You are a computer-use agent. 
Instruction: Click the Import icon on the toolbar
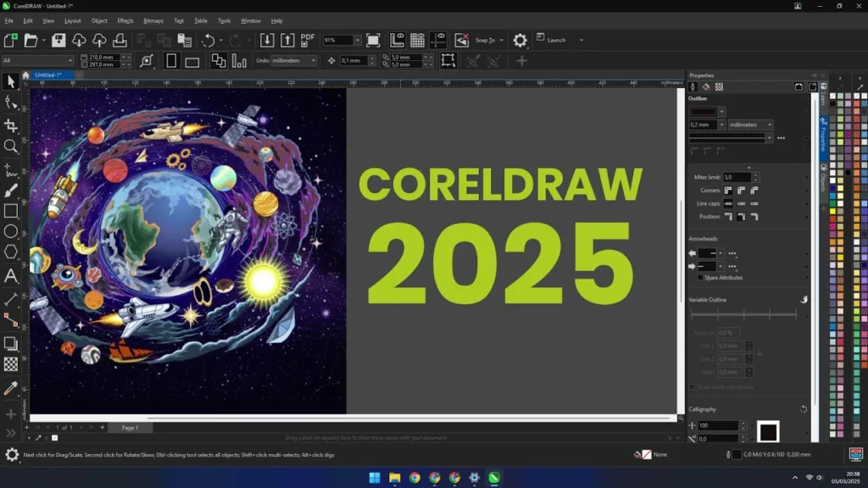[266, 39]
